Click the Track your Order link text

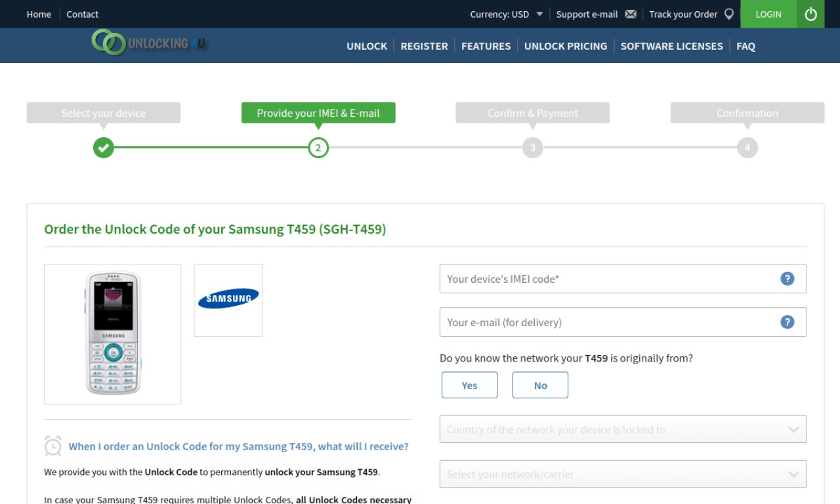pyautogui.click(x=683, y=14)
